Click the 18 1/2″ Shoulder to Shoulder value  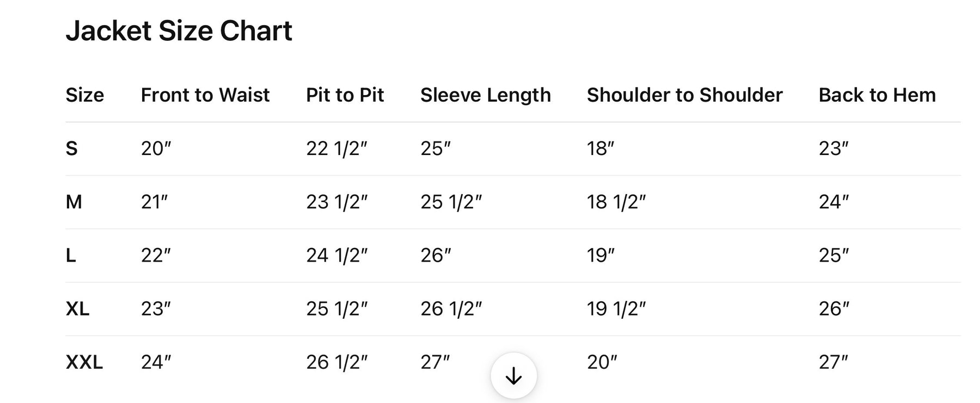point(616,202)
